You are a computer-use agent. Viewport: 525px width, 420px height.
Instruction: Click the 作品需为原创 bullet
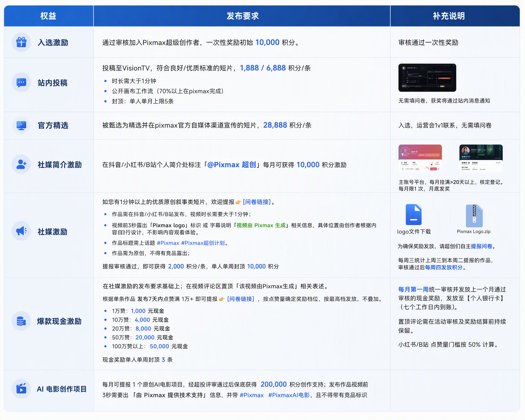click(x=151, y=253)
